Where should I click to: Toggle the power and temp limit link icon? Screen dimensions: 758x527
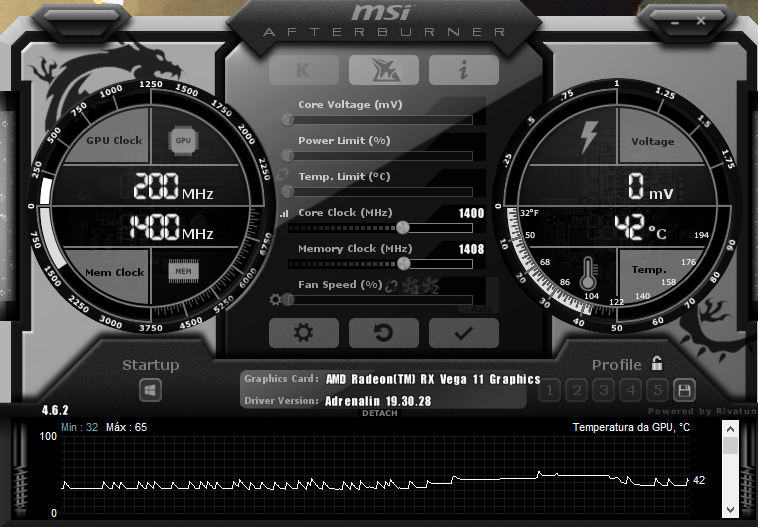point(283,175)
